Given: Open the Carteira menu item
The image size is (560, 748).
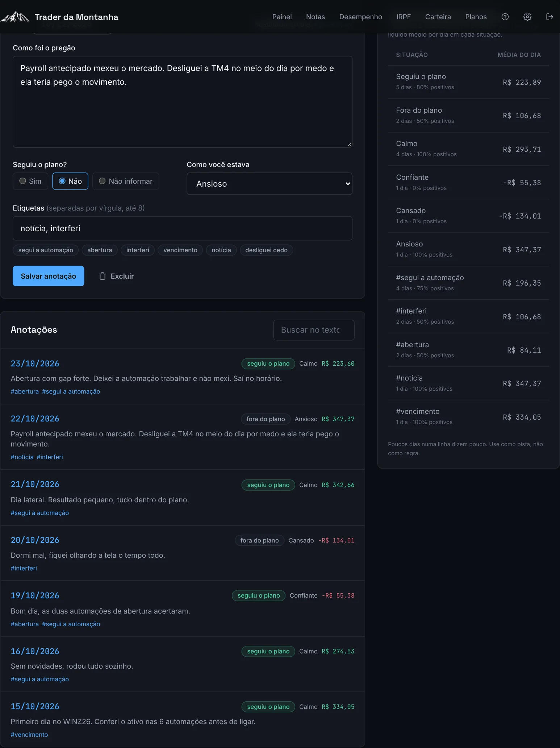Looking at the screenshot, I should 438,17.
